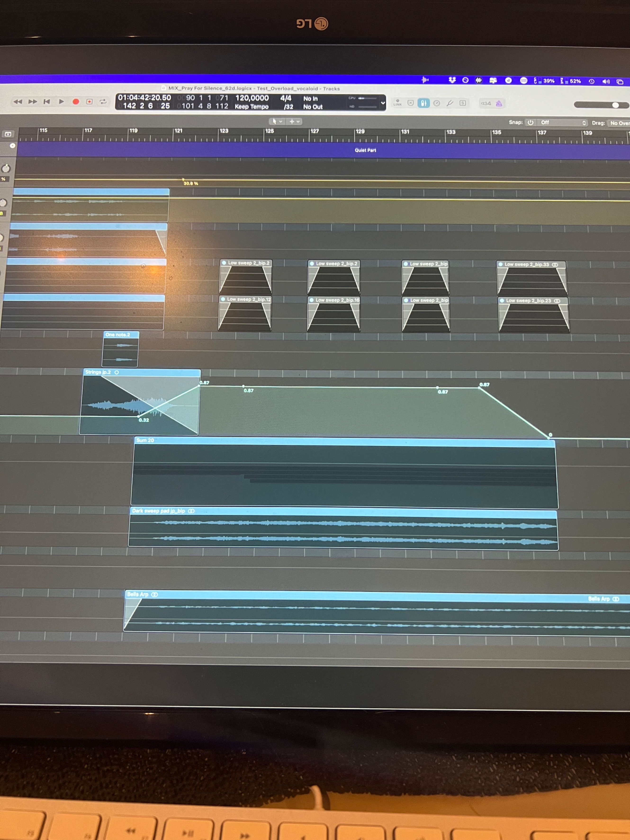630x840 pixels.
Task: Open the plus Command-click Tool menu
Action: coord(294,121)
